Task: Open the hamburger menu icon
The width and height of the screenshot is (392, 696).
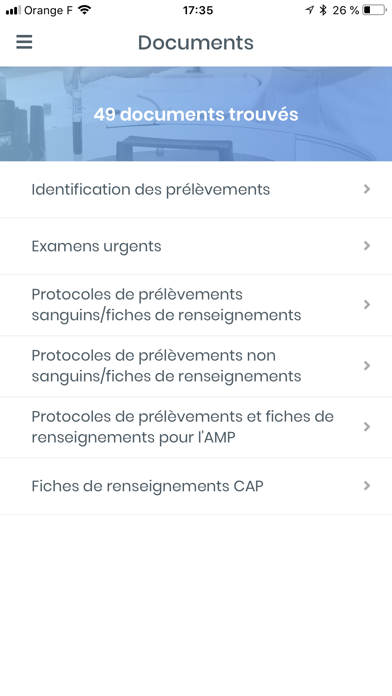Action: [x=24, y=42]
